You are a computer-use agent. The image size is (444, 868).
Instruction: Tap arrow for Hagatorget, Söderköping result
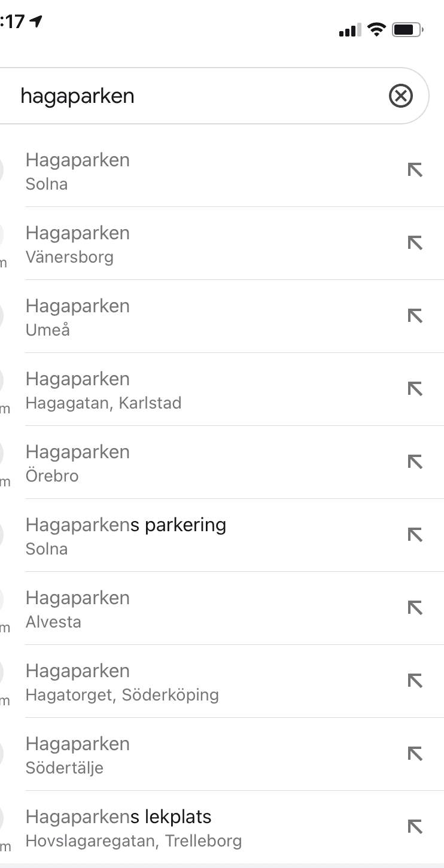[x=415, y=681]
